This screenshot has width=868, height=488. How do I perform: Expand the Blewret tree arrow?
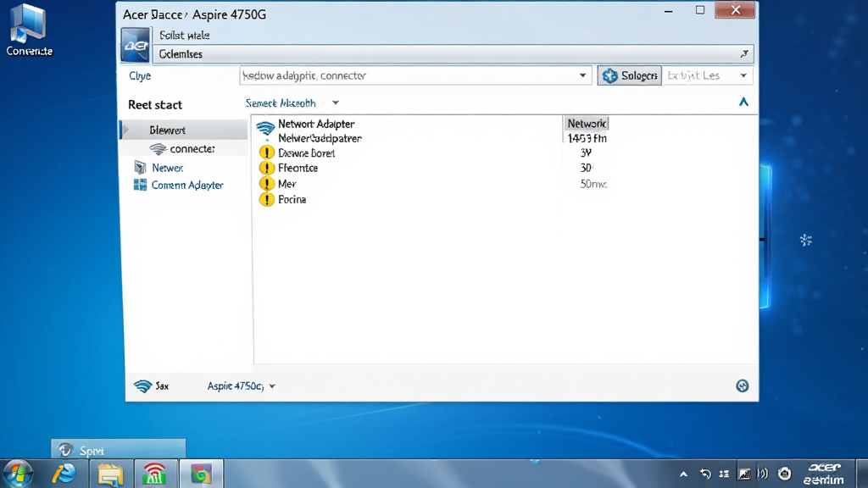[x=127, y=130]
